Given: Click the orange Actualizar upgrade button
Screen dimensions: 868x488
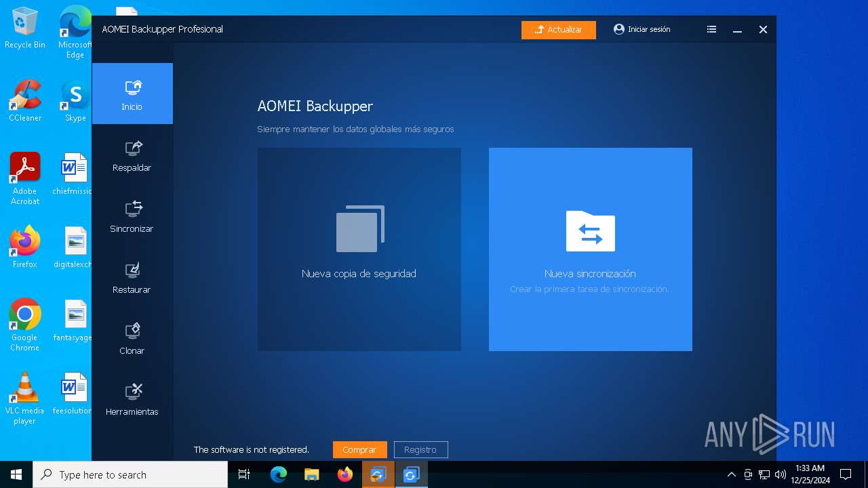Looking at the screenshot, I should (x=559, y=30).
